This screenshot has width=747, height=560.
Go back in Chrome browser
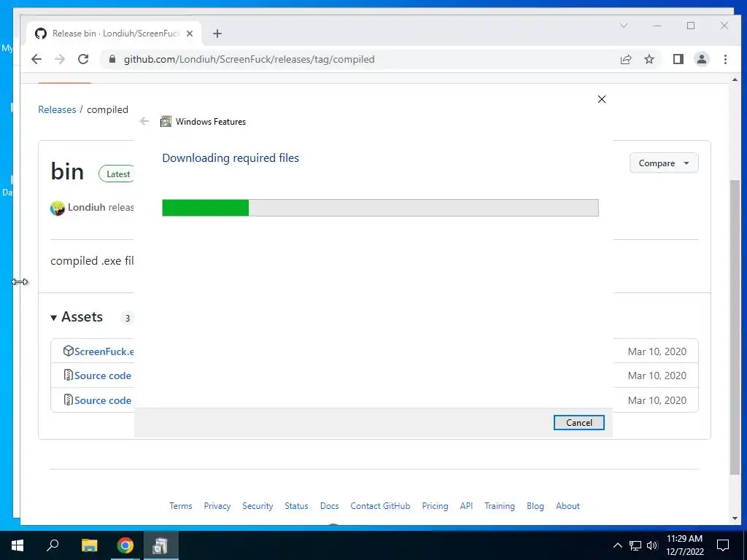(x=36, y=59)
